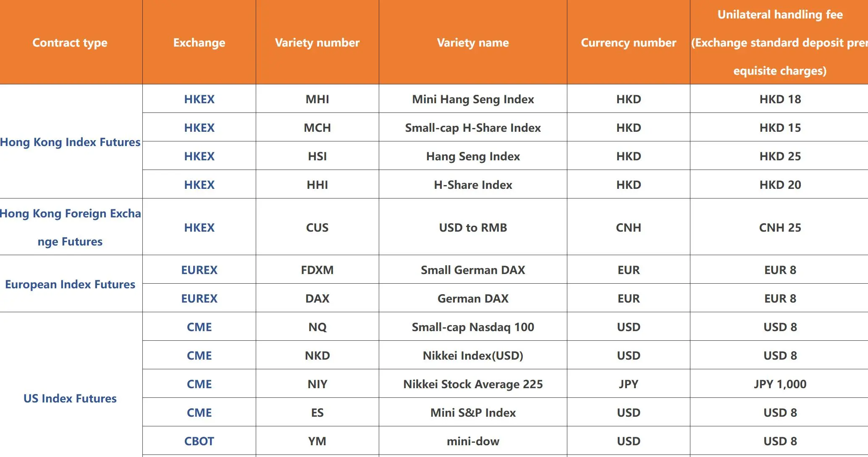Select the FDXM variety number cell
Viewport: 868px width, 457px height.
click(317, 270)
